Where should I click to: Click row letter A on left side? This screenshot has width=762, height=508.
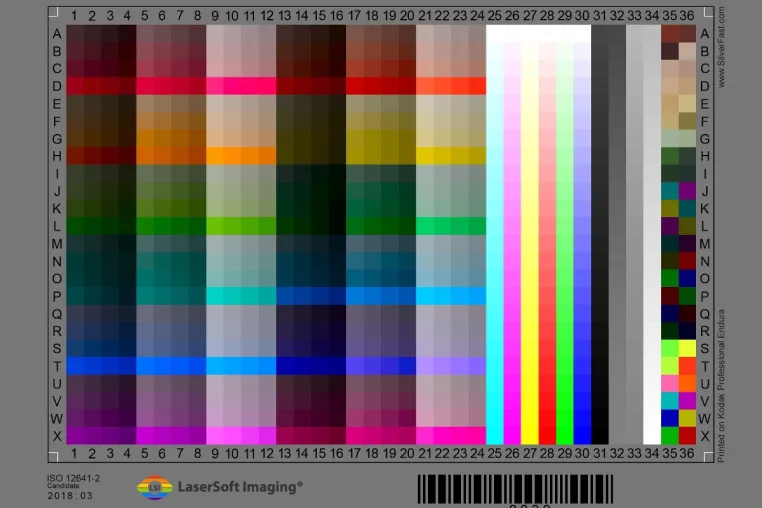pos(57,34)
